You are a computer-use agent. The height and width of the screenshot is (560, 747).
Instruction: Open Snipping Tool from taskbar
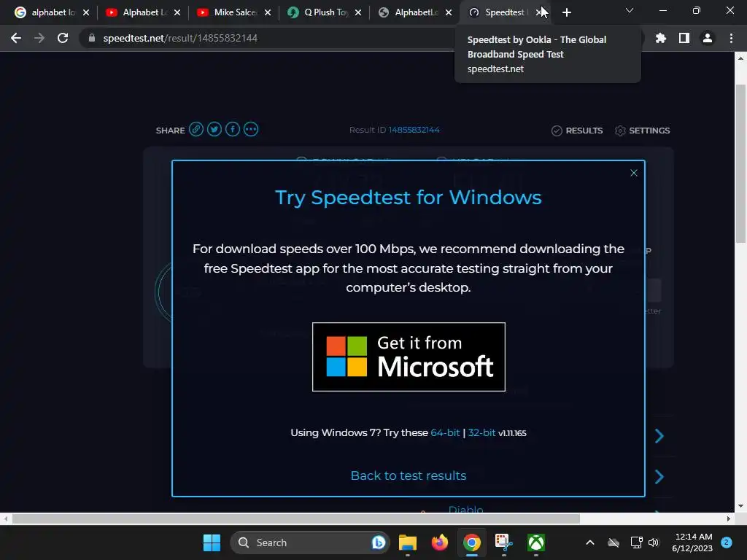[x=503, y=542]
